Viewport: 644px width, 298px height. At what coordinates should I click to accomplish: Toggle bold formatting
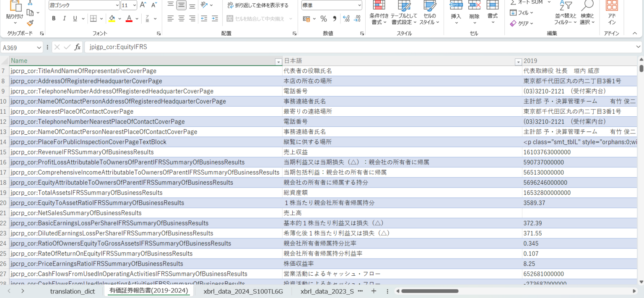point(54,19)
